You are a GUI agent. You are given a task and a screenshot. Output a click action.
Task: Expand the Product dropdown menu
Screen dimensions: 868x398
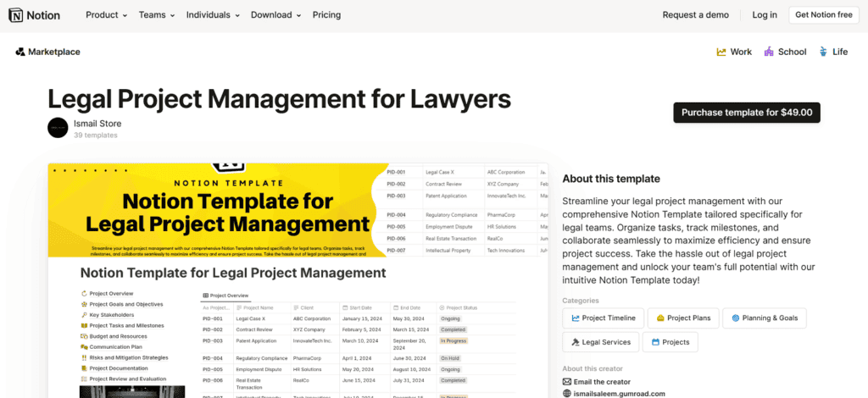[x=106, y=15]
